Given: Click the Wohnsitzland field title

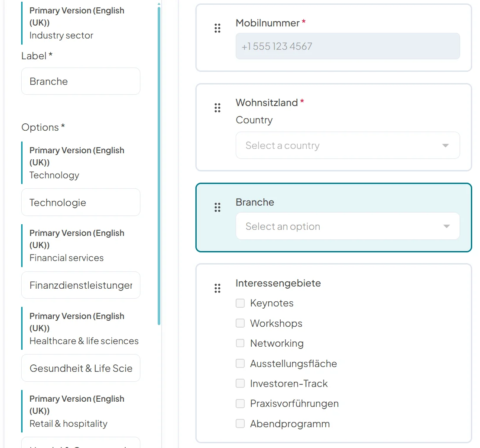Looking at the screenshot, I should coord(266,103).
